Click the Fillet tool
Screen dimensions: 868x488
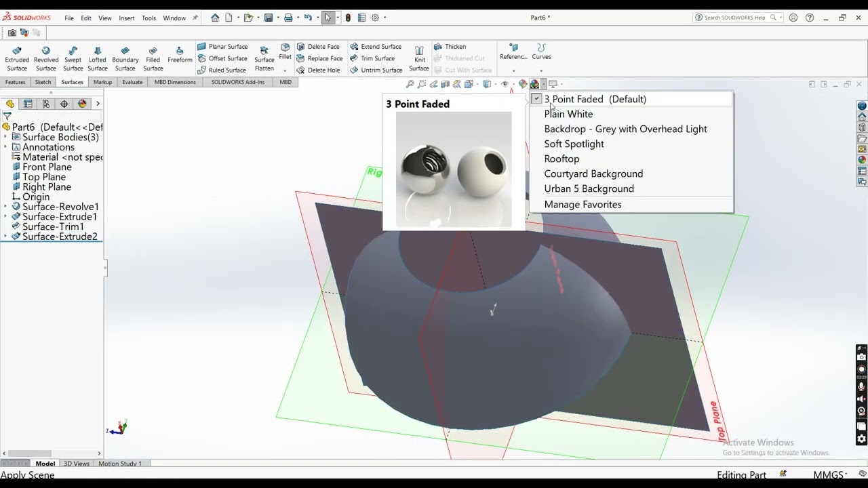click(285, 52)
